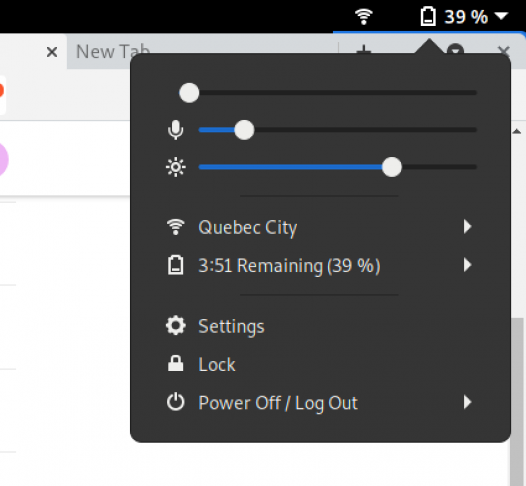The height and width of the screenshot is (486, 526).
Task: Click the battery icon in the top bar
Action: click(x=428, y=16)
